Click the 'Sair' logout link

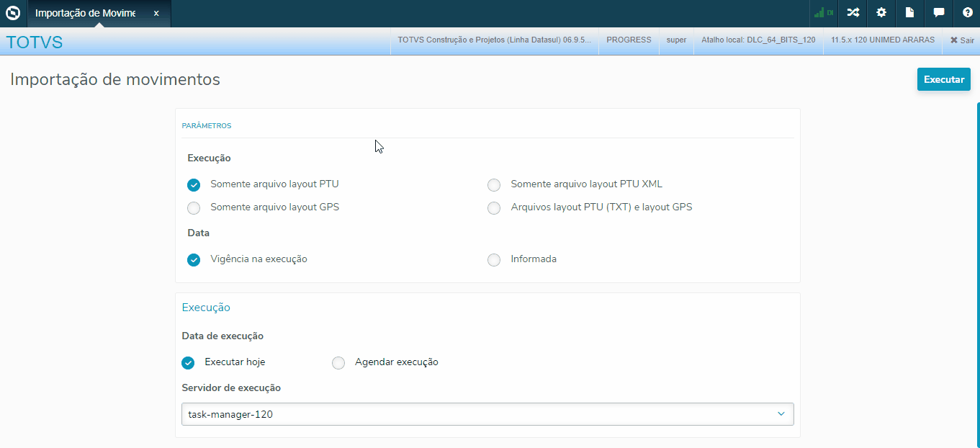click(962, 40)
